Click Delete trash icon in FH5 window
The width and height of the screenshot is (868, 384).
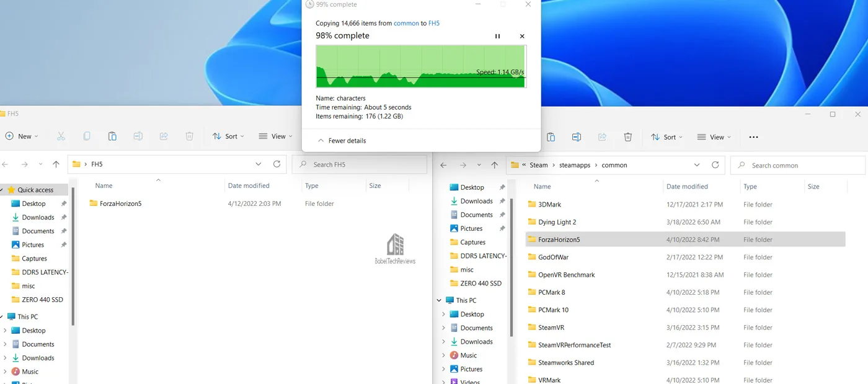click(x=190, y=136)
